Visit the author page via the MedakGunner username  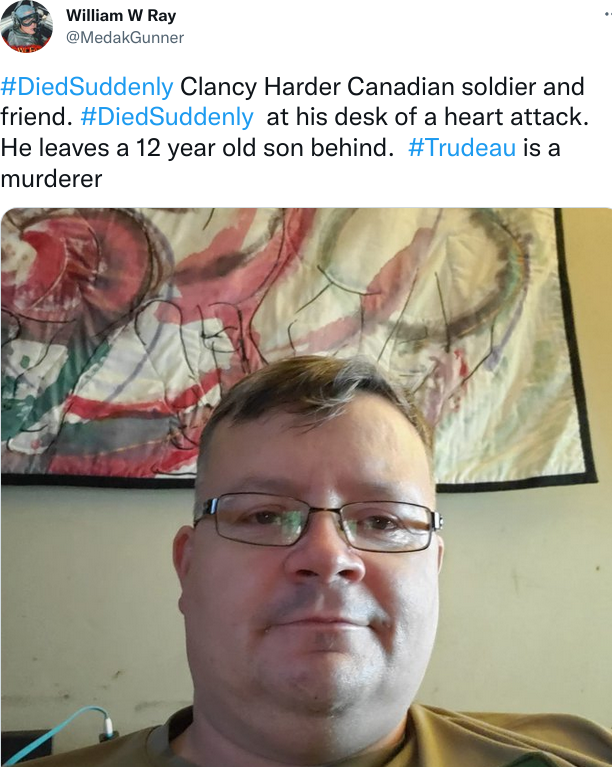pos(125,38)
